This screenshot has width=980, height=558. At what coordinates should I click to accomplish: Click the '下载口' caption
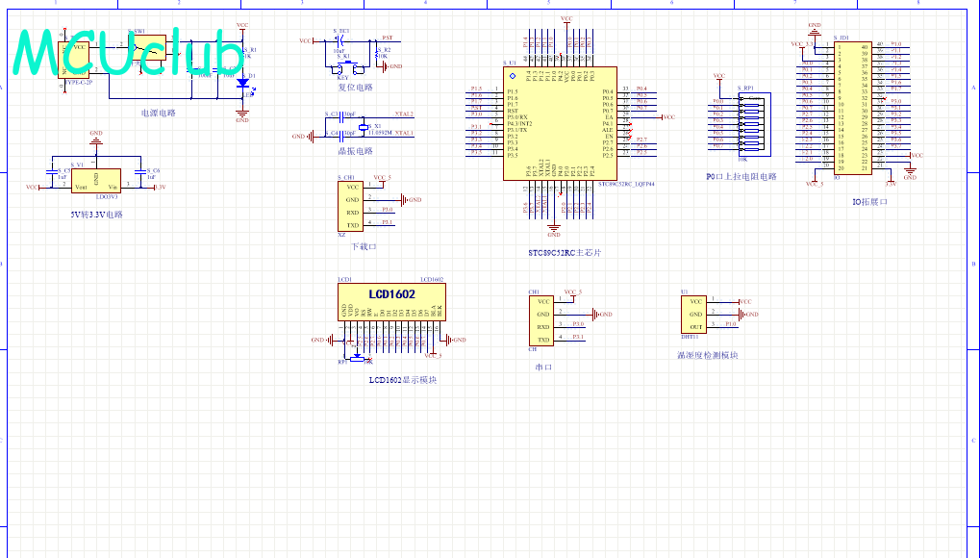(364, 246)
